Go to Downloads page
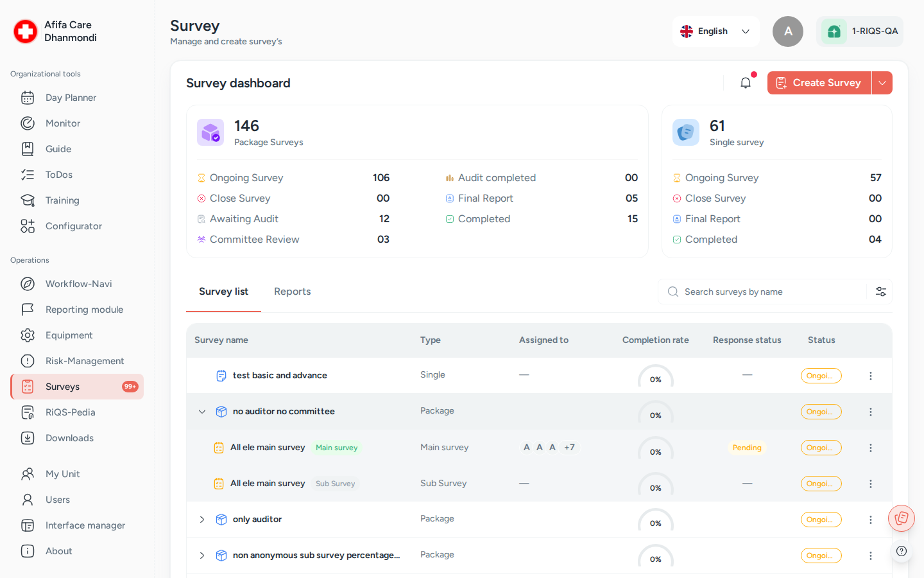Screen dimensions: 924x578 77,438
